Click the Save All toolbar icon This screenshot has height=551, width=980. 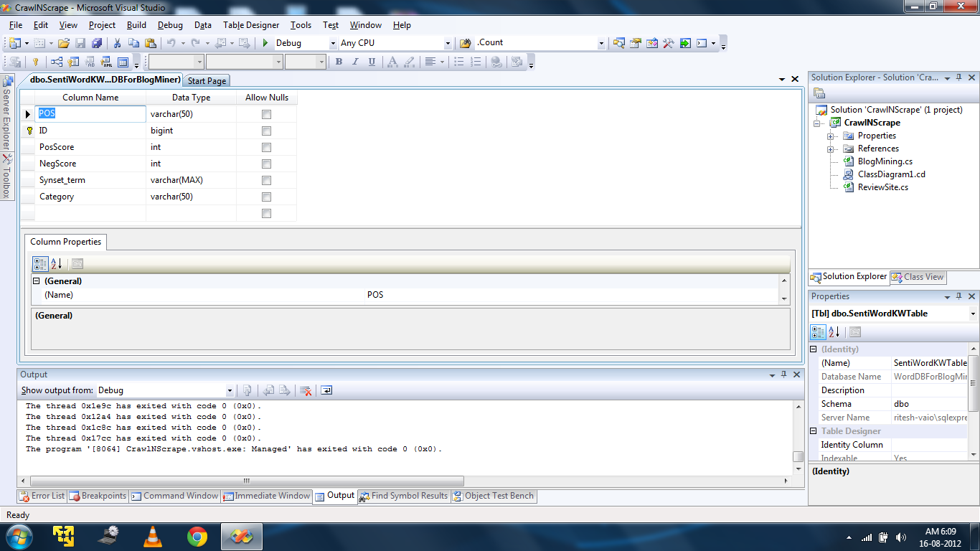click(95, 43)
